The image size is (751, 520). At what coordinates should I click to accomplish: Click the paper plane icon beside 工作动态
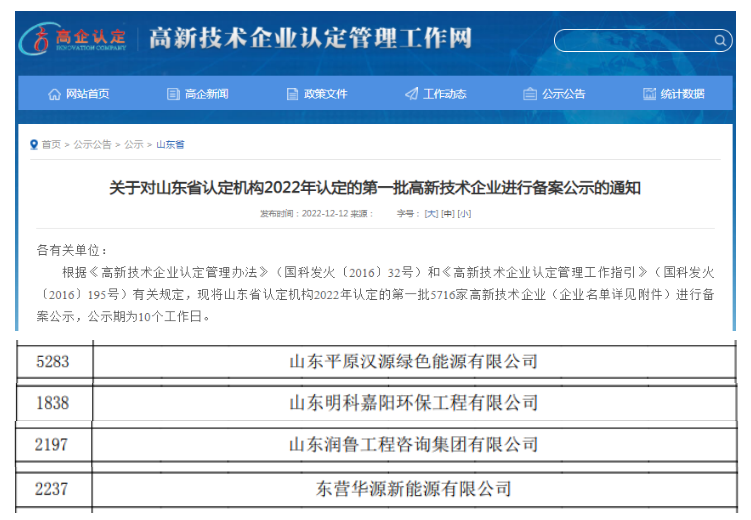(411, 94)
